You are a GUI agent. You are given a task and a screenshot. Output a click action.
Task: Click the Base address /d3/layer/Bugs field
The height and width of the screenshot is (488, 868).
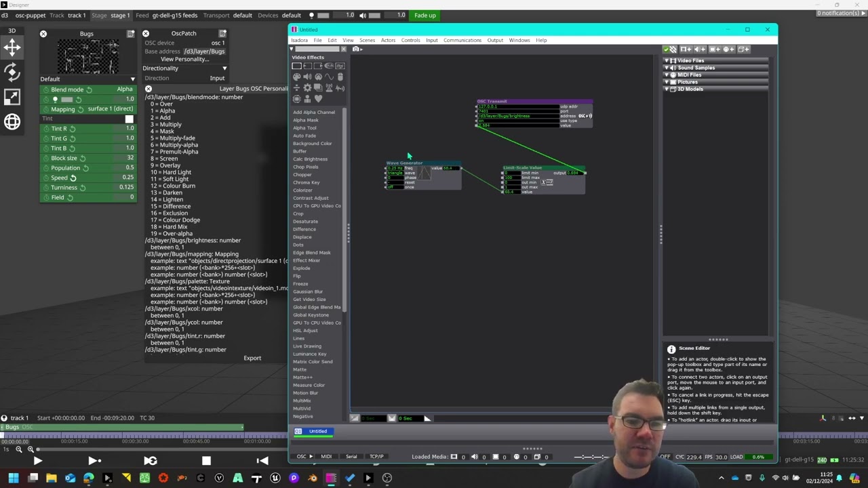tap(204, 52)
